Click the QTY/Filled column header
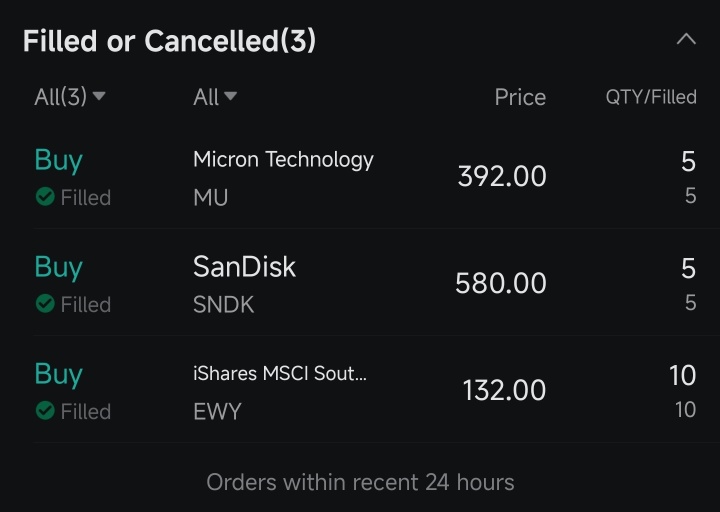 pyautogui.click(x=651, y=97)
